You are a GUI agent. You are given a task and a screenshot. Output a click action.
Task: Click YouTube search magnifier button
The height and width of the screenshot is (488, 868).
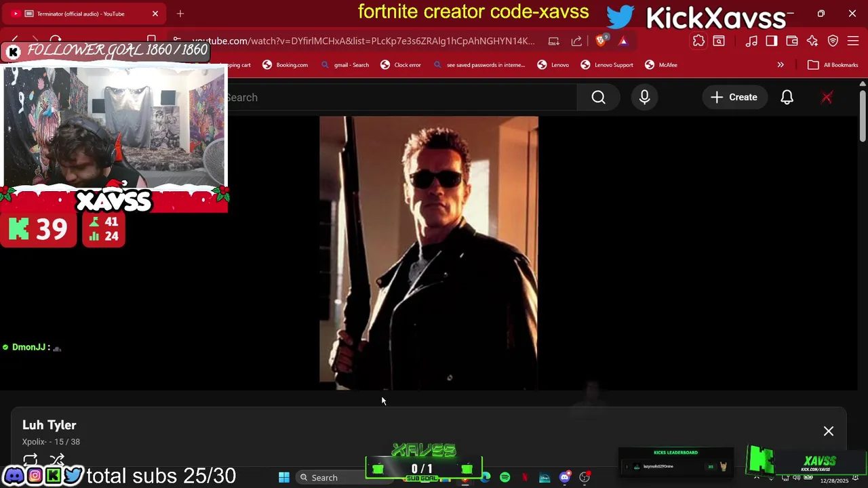pyautogui.click(x=598, y=98)
